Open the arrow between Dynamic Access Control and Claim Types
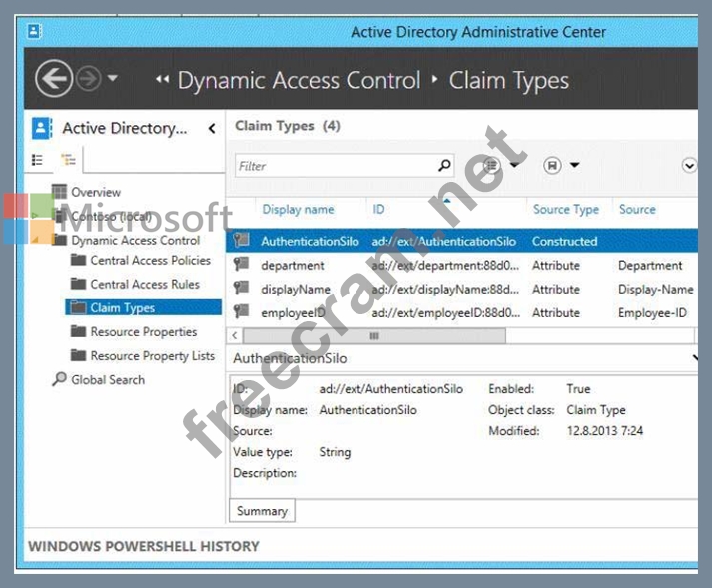 434,79
